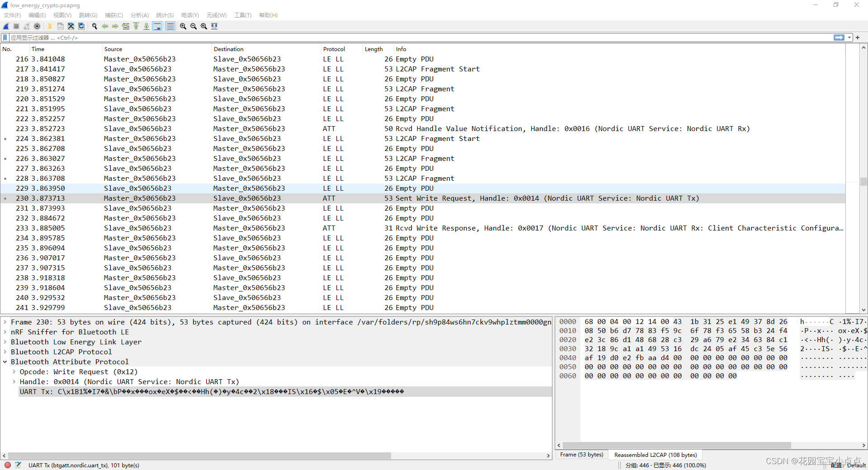Screen dimensions: 868x470
Task: Toggle packet colorization rules button
Action: [170, 26]
